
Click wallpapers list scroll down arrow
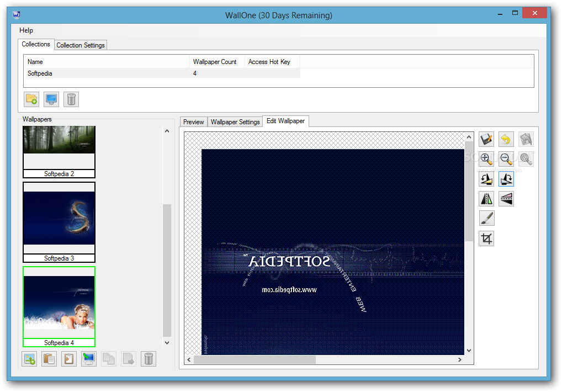167,342
